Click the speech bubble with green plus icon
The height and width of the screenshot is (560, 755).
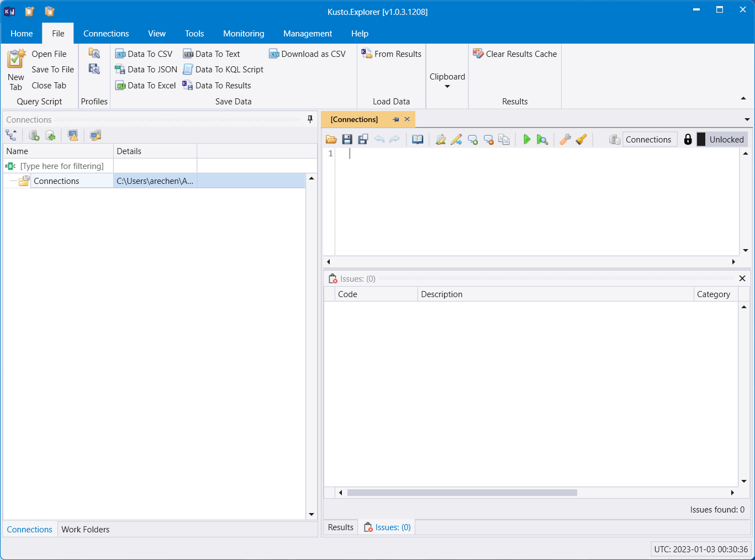click(x=473, y=140)
